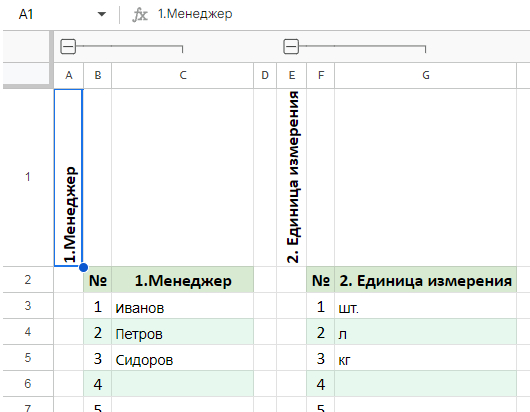Image resolution: width=530 pixels, height=412 pixels.
Task: Click the fx function icon
Action: tap(140, 15)
